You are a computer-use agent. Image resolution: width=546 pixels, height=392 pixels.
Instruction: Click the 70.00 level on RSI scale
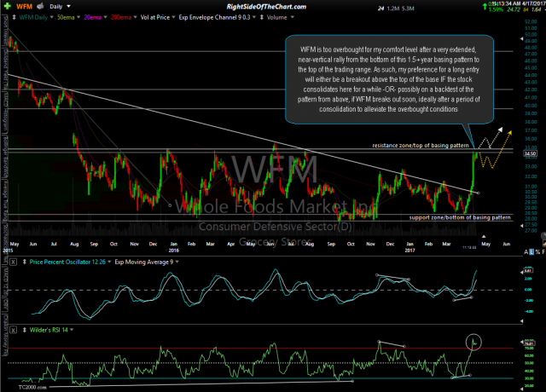529,348
